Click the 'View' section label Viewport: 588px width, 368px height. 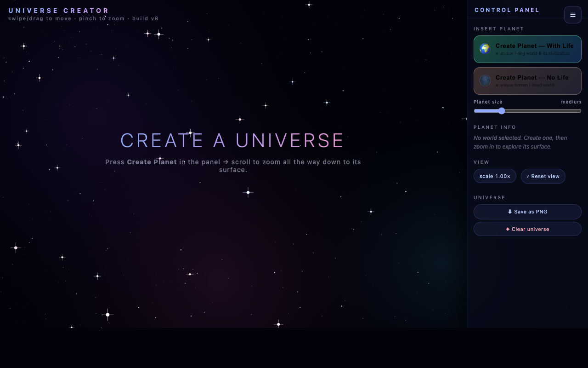481,162
